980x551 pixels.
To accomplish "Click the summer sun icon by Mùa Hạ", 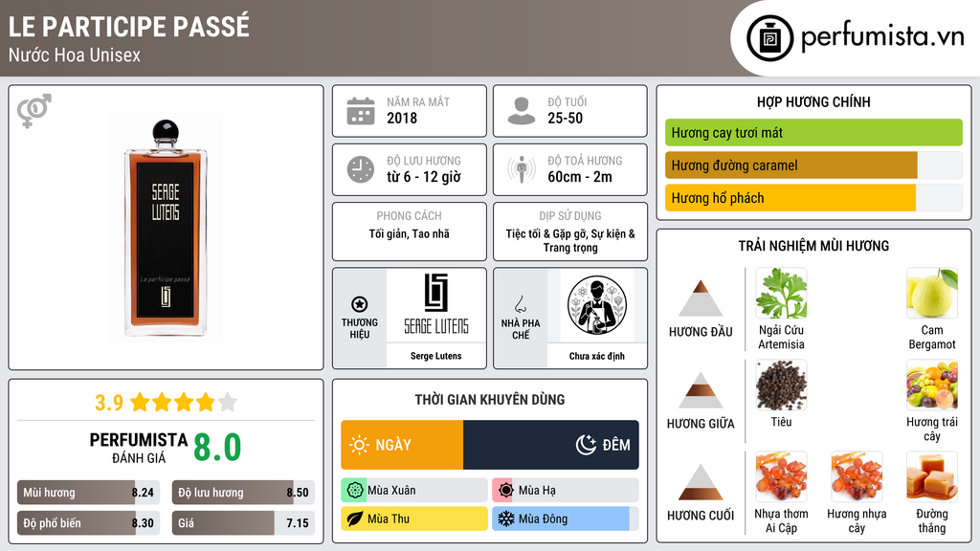I will coord(505,491).
